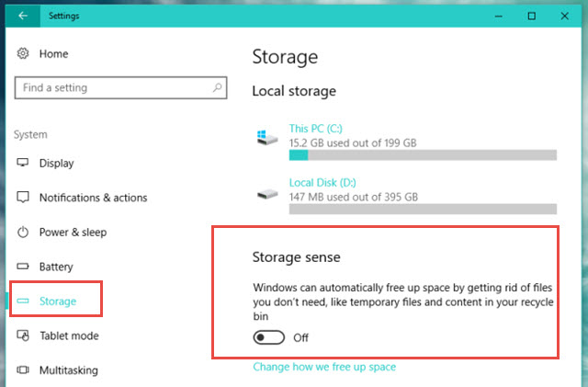Click the C: drive usage bar
Viewport: 588px width, 387px height.
point(423,155)
